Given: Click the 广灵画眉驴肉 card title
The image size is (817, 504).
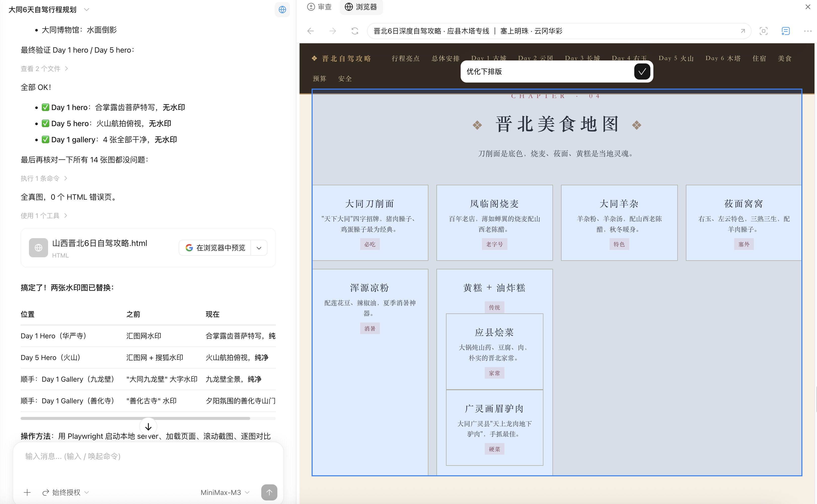Looking at the screenshot, I should coord(495,408).
